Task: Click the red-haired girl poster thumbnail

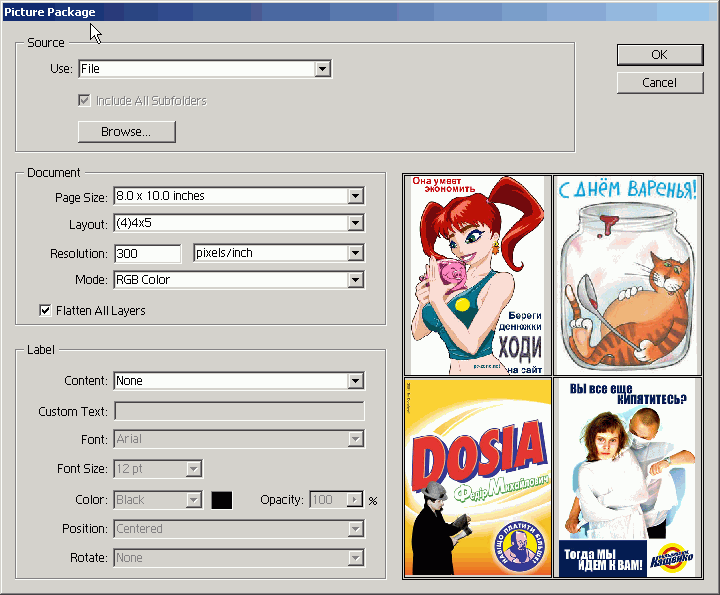Action: coord(478,275)
